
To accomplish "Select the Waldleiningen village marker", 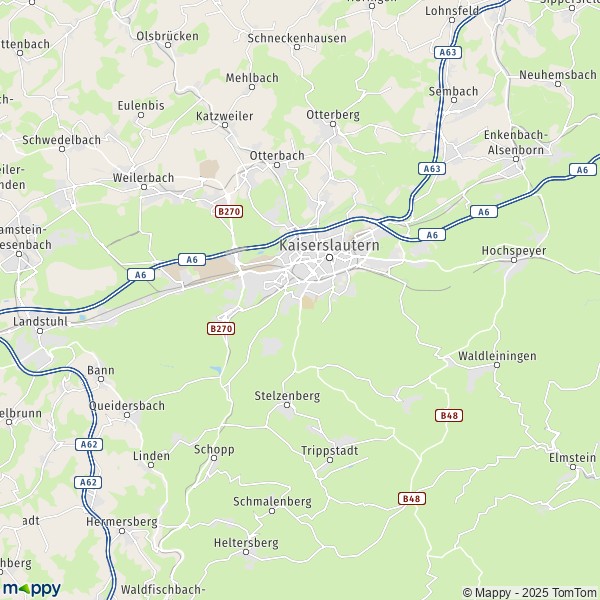I will (497, 365).
